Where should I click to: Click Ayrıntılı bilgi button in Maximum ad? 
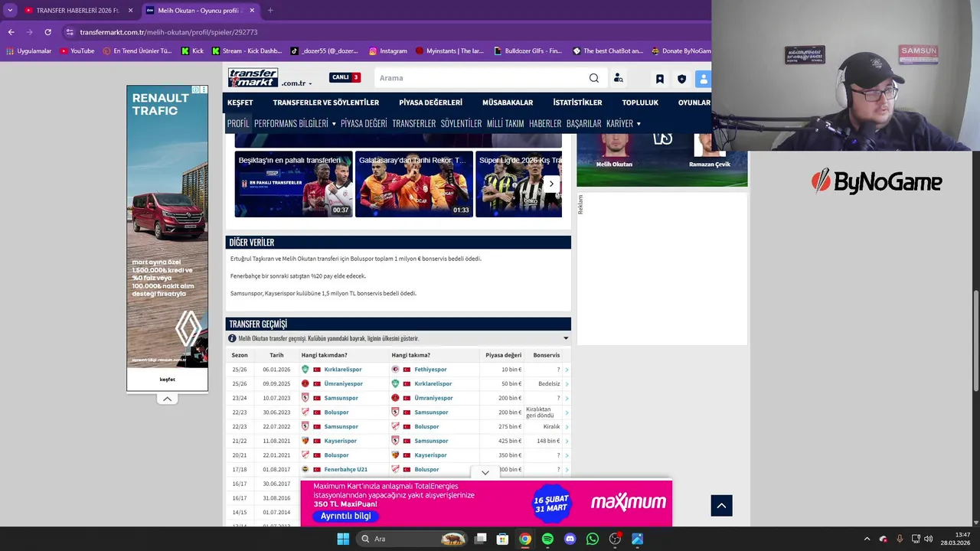(x=345, y=516)
